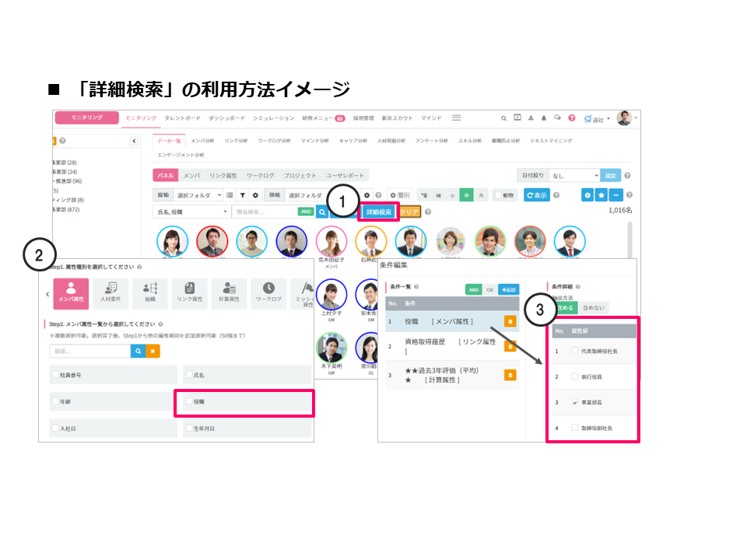Open the chat bubbles icon
The width and height of the screenshot is (747, 560).
coord(557,117)
